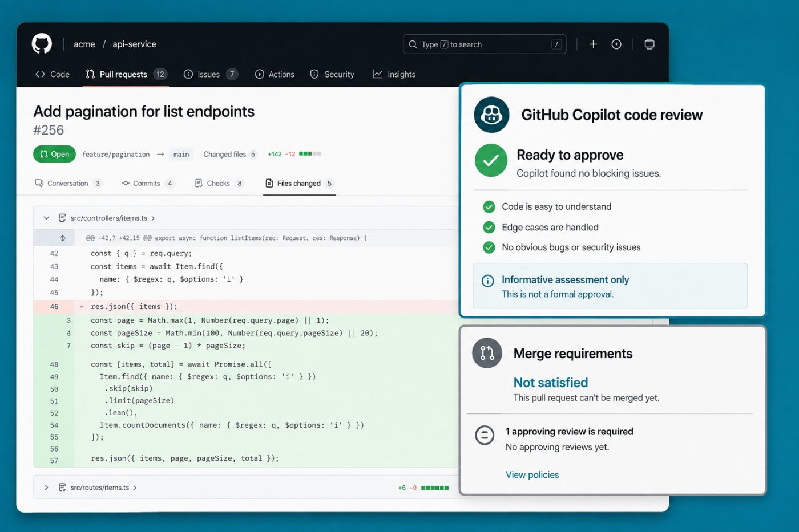Screen dimensions: 799x532
Task: Click the green Open status badge
Action: [x=54, y=154]
